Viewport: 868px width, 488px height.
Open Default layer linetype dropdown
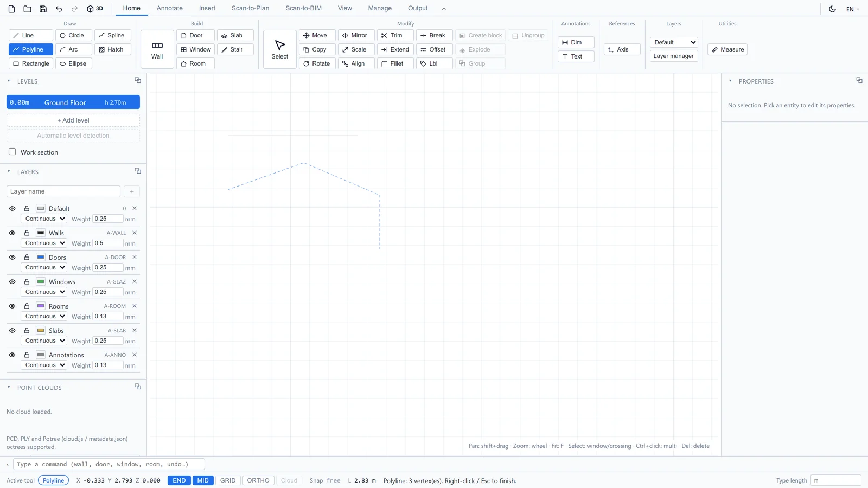tap(44, 219)
